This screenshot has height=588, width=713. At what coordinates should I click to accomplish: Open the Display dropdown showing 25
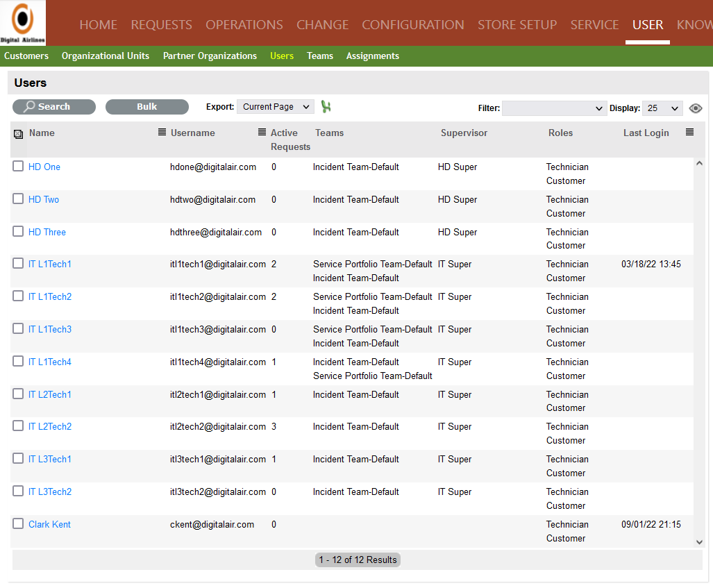(662, 108)
